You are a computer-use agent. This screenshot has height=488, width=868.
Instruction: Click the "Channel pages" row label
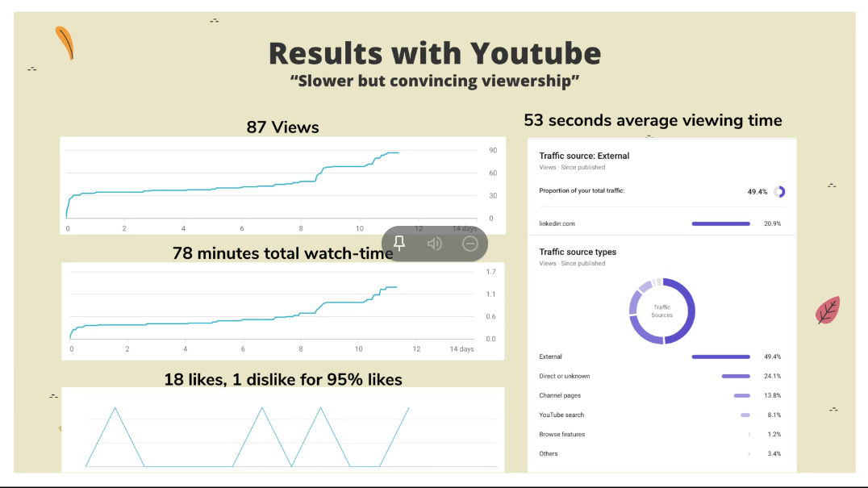(560, 395)
